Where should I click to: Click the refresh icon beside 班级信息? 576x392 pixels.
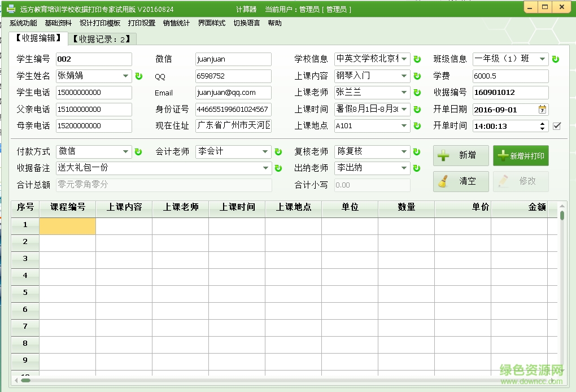point(555,59)
